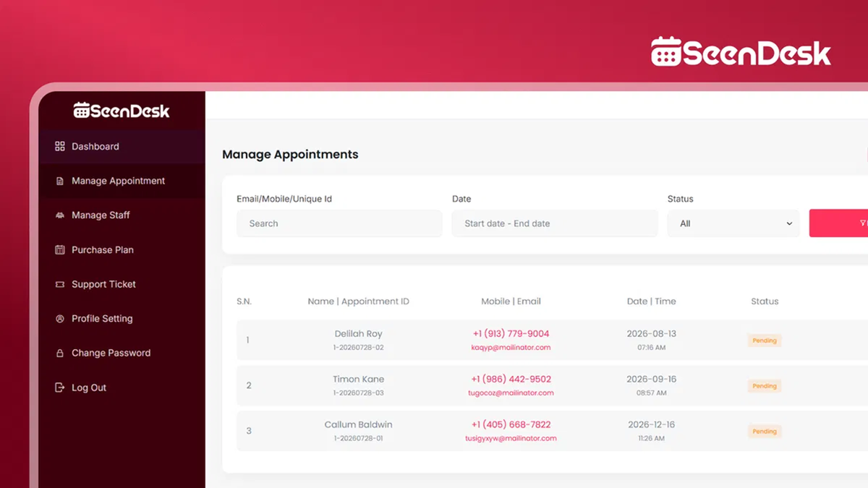Click the Start date - End date field
Viewport: 868px width, 488px height.
point(555,223)
